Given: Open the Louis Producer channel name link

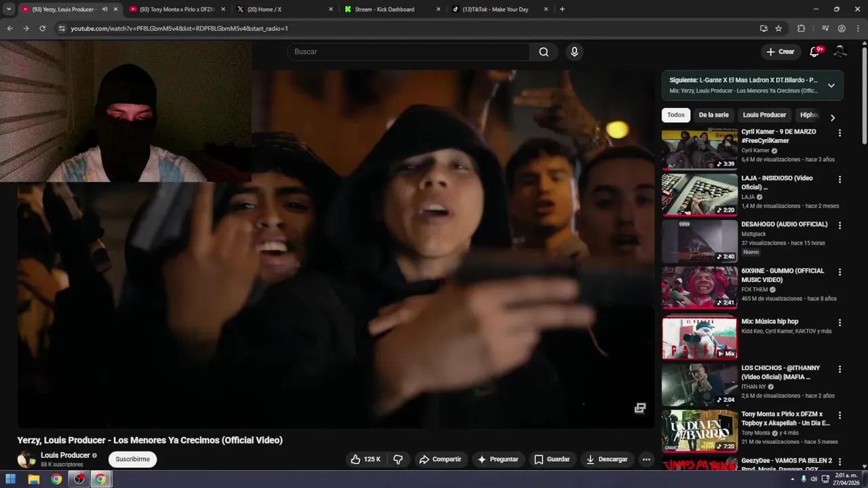Looking at the screenshot, I should pos(65,455).
